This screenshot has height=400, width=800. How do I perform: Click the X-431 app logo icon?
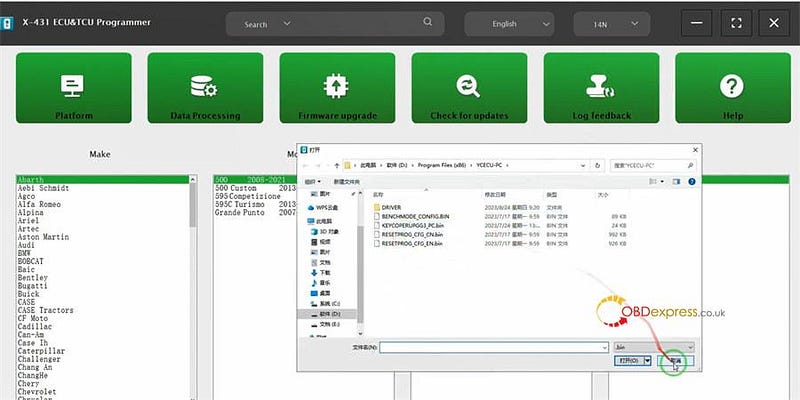[x=6, y=23]
